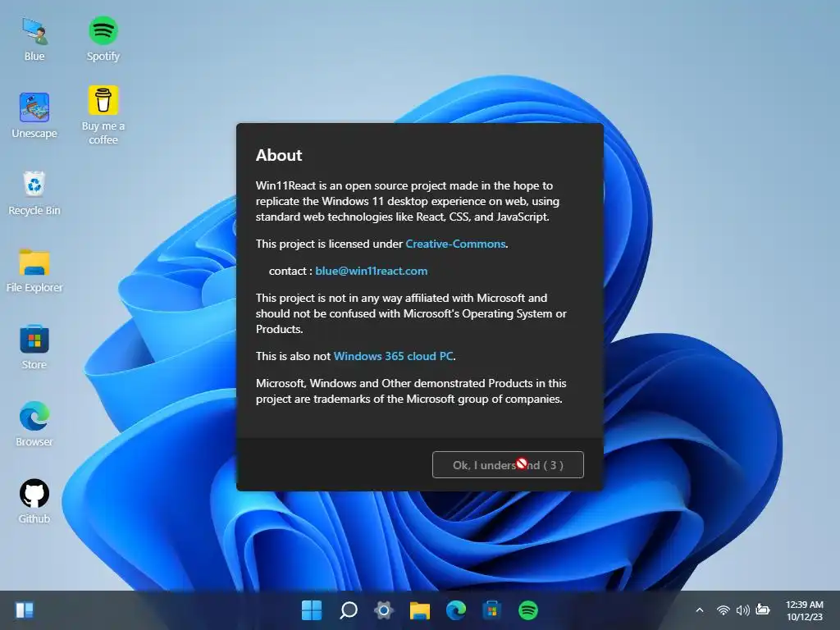This screenshot has height=630, width=840.
Task: Open File Explorer from the taskbar
Action: point(420,610)
